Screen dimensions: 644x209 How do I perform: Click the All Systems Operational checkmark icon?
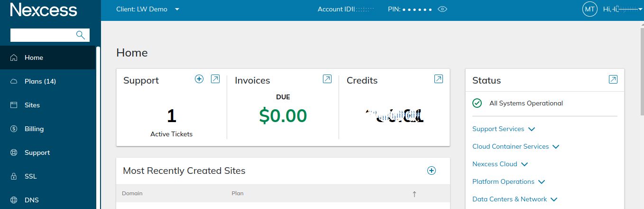477,103
